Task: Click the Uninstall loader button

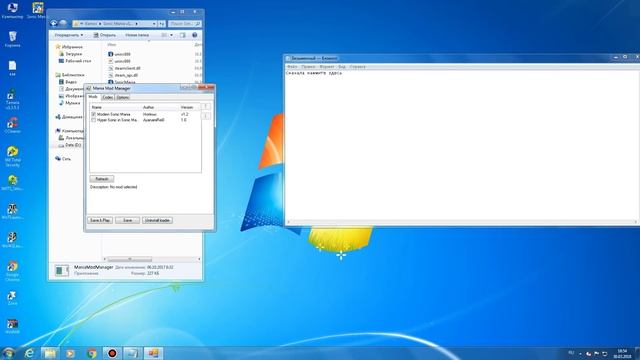Action: pyautogui.click(x=157, y=220)
